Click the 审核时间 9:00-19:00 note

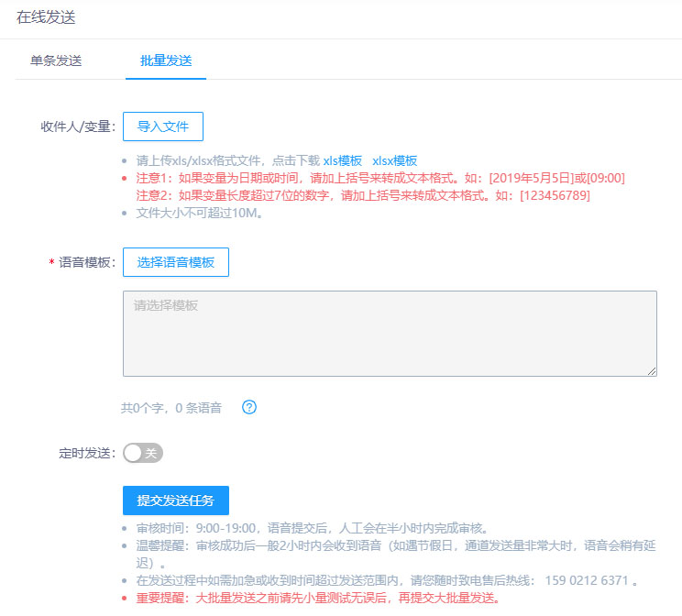(312, 528)
